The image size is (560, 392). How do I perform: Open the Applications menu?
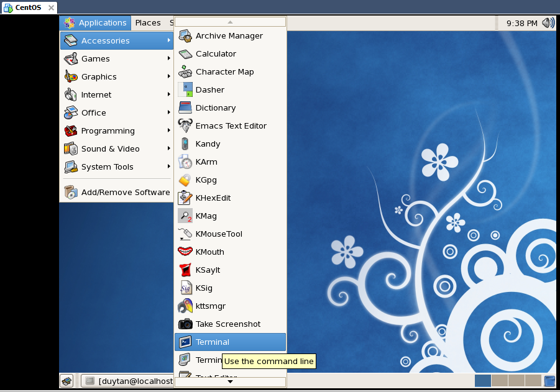click(x=95, y=23)
